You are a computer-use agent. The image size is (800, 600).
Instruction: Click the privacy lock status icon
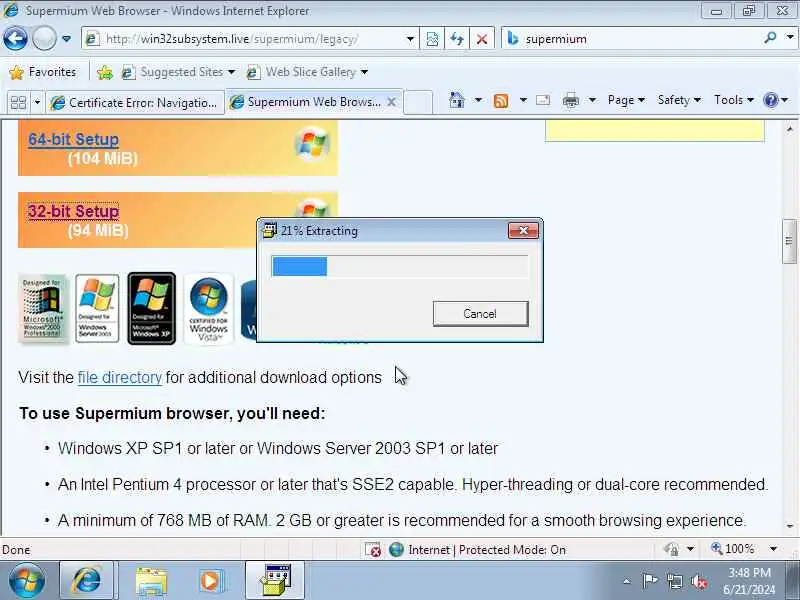pyautogui.click(x=671, y=549)
